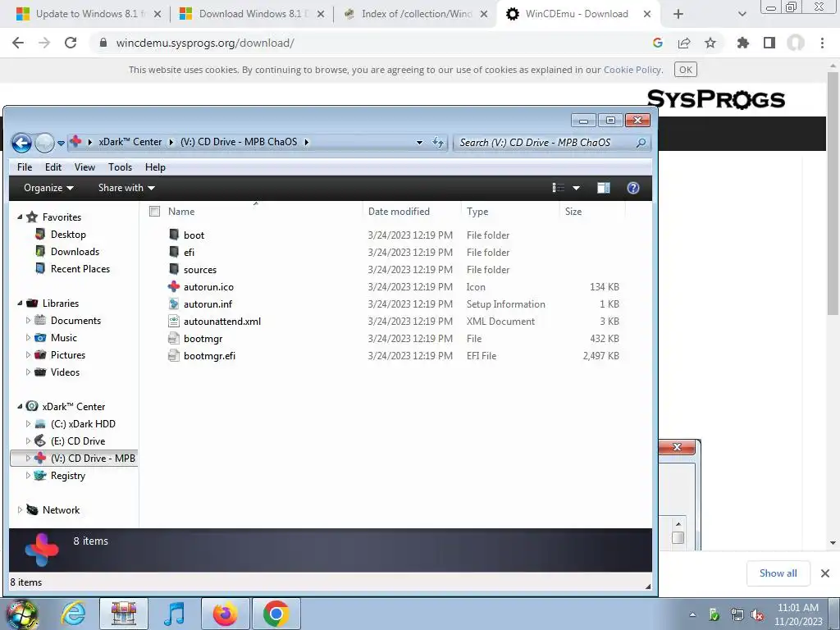Click the muted volume tray icon
The image size is (840, 630).
[x=757, y=615]
